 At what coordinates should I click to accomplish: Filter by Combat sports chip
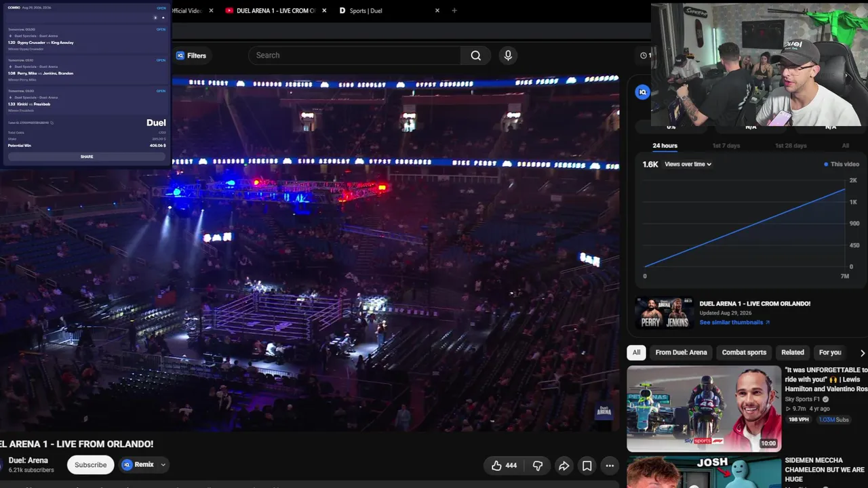tap(744, 352)
